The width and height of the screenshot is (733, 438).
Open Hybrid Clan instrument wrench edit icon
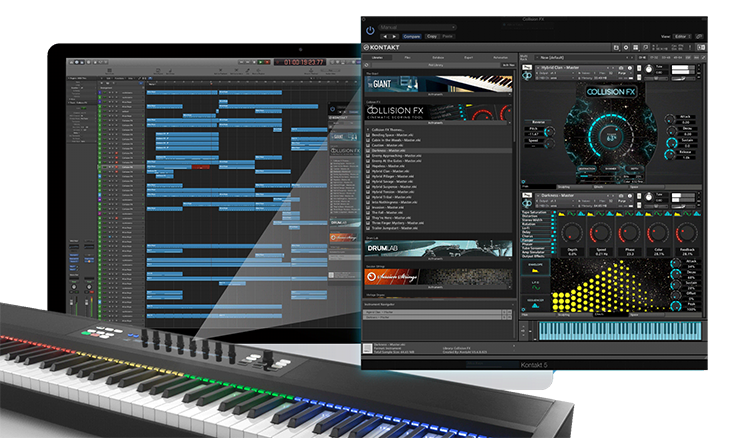point(527,67)
